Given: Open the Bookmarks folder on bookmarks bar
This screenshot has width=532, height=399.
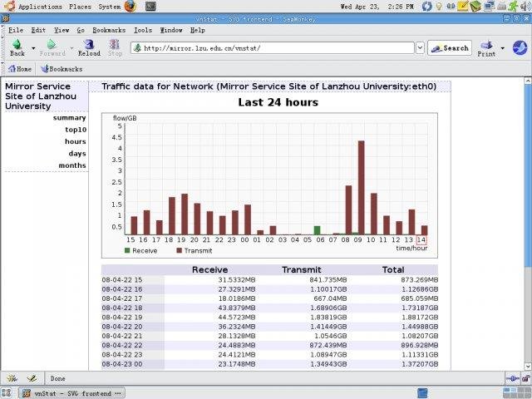Looking at the screenshot, I should (x=61, y=69).
